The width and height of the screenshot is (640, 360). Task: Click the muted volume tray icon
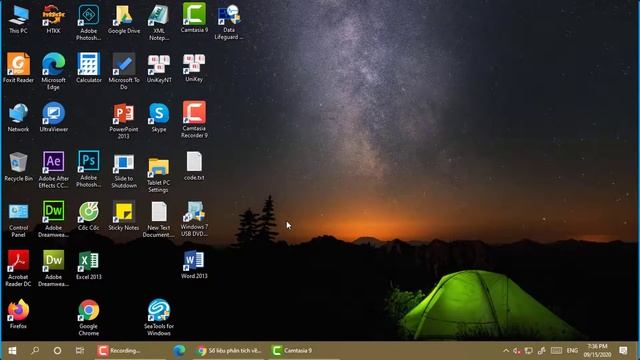click(517, 351)
